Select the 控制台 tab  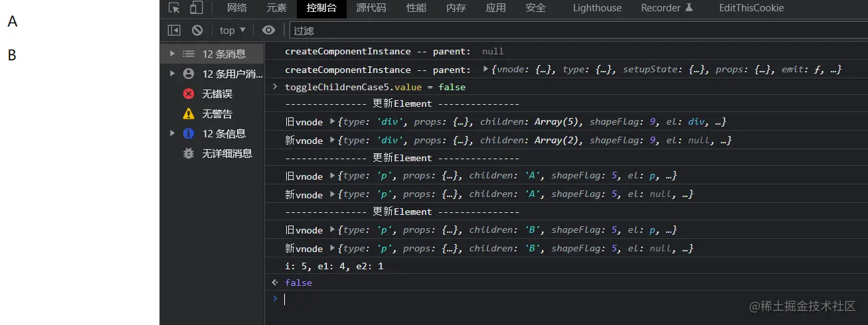click(x=321, y=8)
